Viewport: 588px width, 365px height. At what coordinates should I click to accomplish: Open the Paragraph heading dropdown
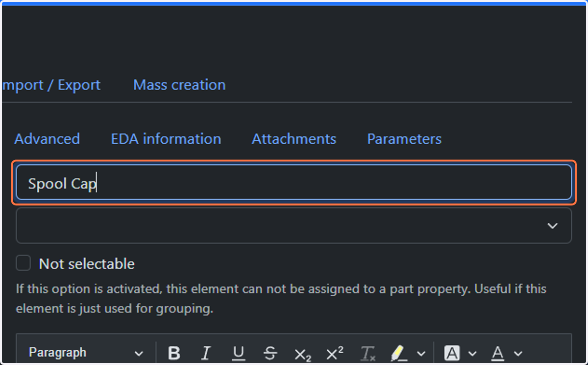click(86, 353)
